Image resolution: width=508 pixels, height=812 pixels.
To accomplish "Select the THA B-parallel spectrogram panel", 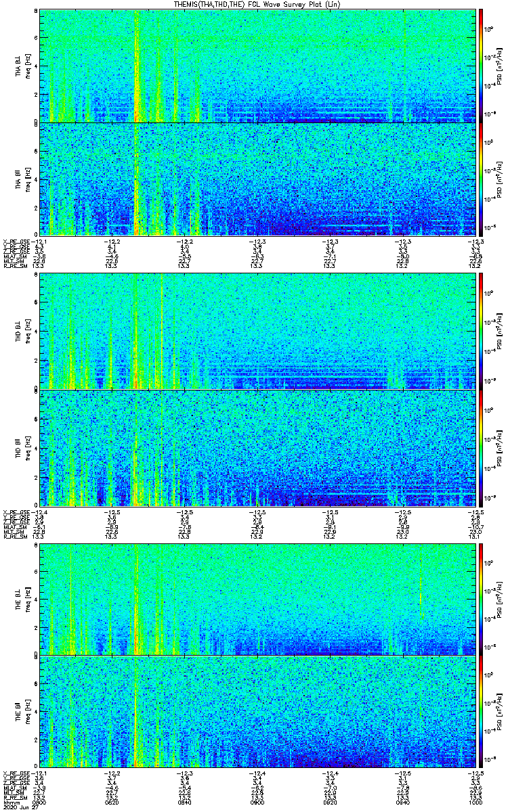I will point(257,180).
